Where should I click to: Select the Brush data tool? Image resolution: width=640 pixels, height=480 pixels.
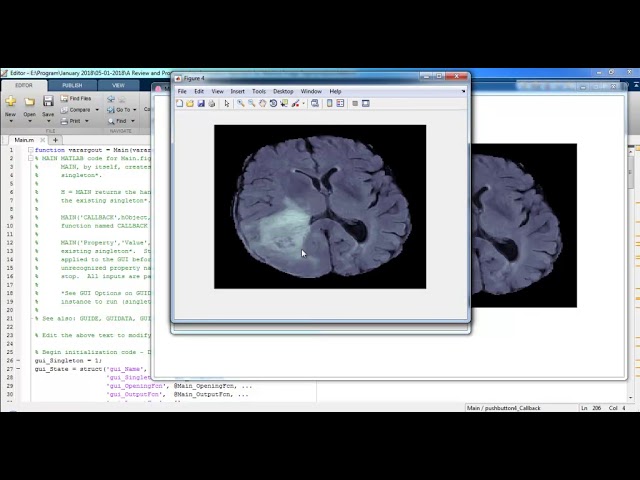(295, 104)
